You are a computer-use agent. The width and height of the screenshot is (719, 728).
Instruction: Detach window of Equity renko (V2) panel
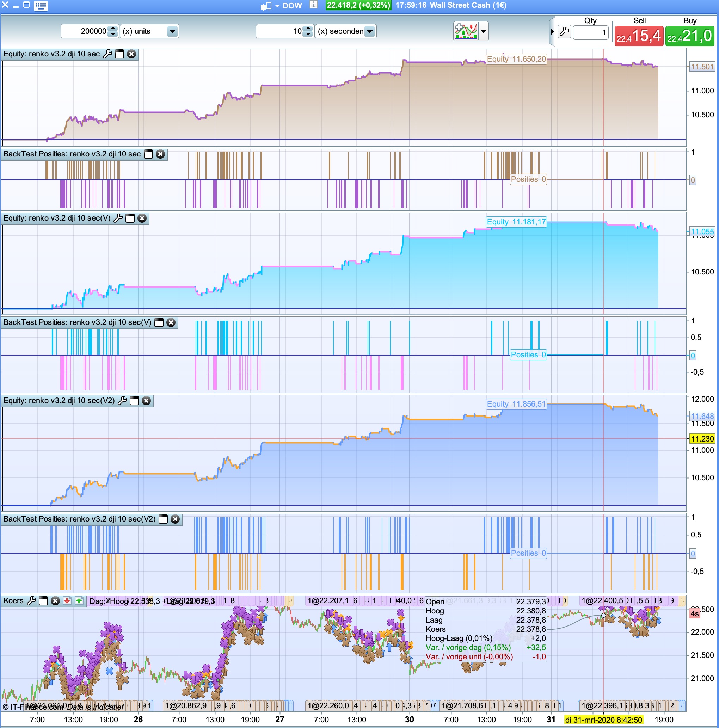point(134,401)
